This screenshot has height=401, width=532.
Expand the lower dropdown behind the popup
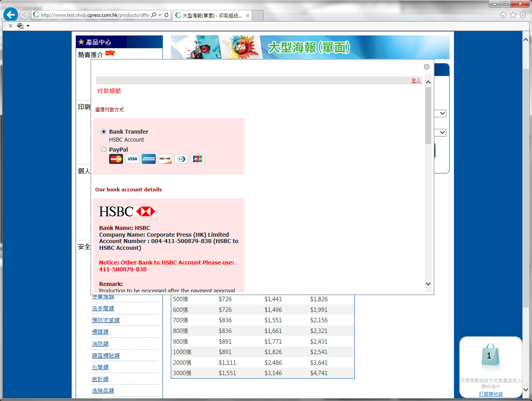tap(442, 132)
